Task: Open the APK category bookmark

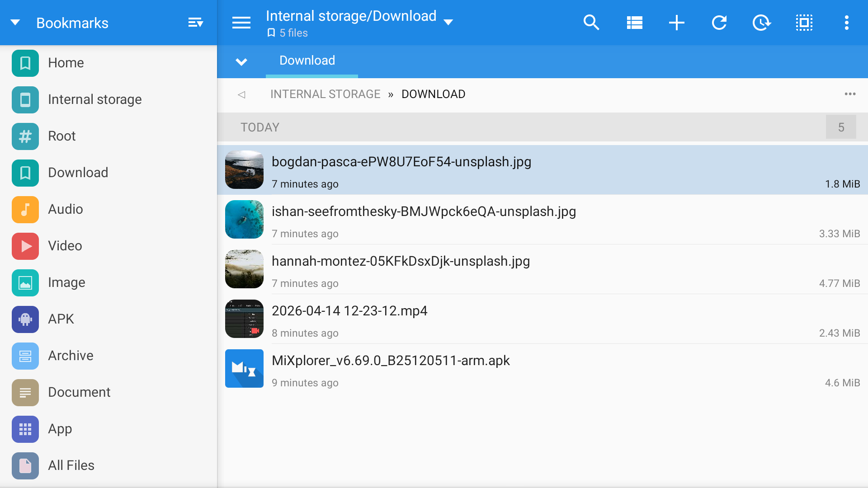Action: point(61,319)
